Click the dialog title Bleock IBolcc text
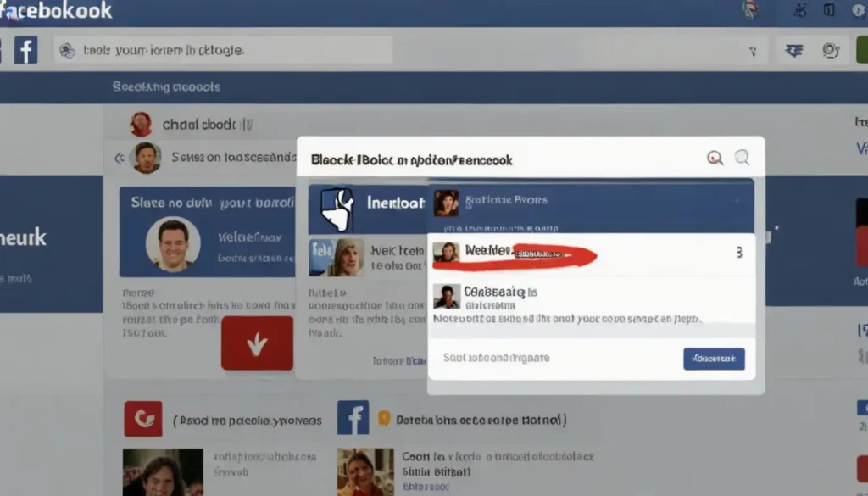The image size is (868, 496). (x=411, y=160)
